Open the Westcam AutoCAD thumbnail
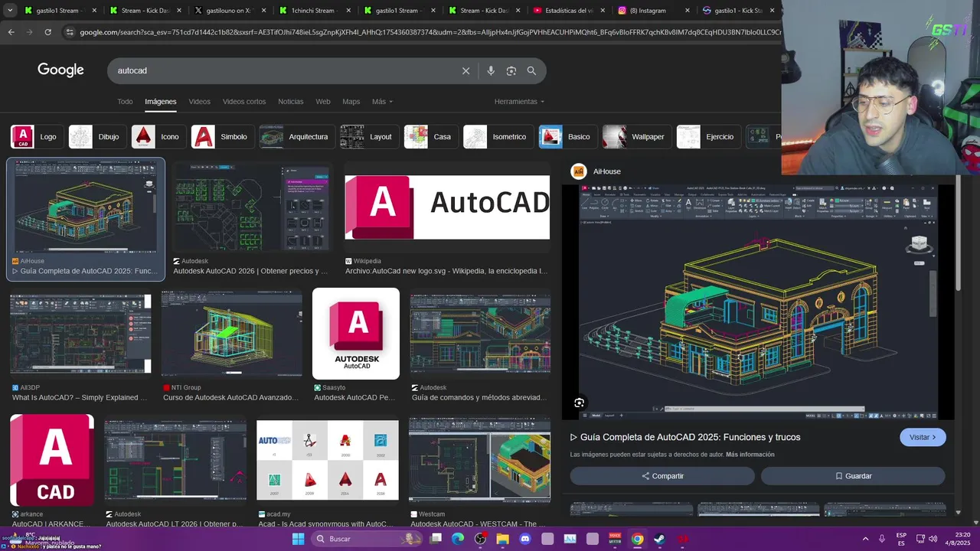 point(479,460)
